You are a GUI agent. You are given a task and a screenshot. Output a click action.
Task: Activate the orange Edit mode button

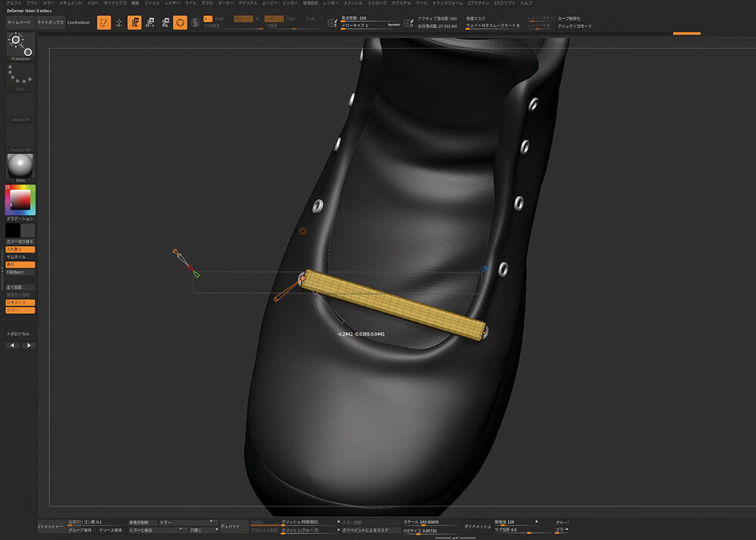104,23
